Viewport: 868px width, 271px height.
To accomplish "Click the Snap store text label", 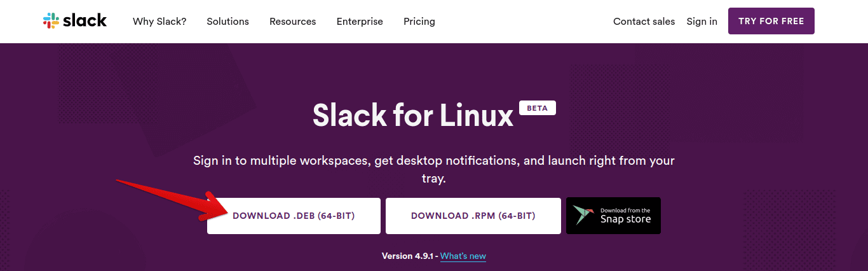I will [625, 219].
